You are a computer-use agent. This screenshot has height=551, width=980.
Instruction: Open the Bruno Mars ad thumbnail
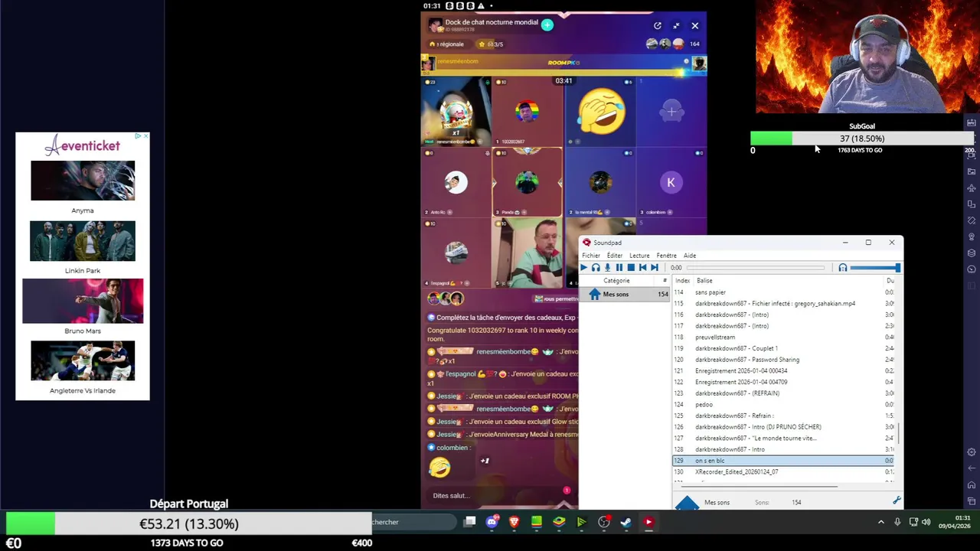tap(83, 301)
